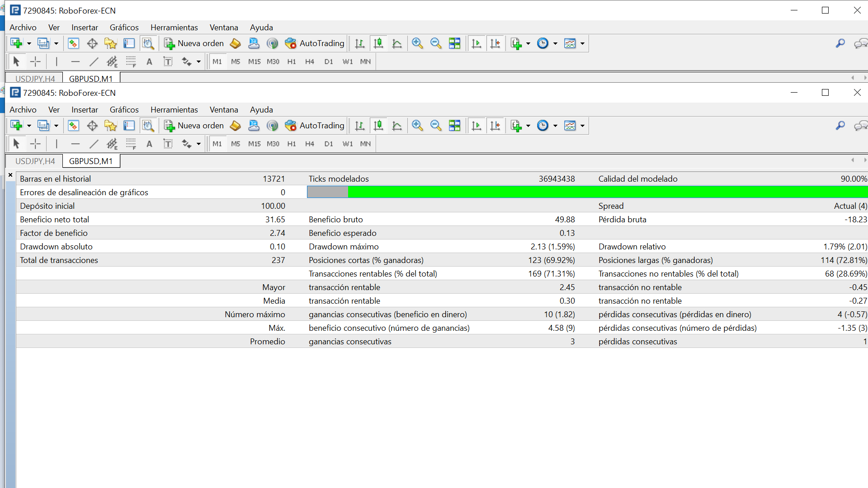This screenshot has width=868, height=488.
Task: Select Fibonacci retracement tool in lower window
Action: click(131, 144)
